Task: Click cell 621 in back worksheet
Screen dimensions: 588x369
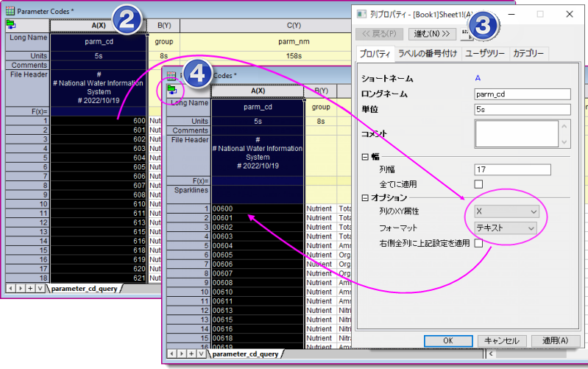Action: point(99,278)
